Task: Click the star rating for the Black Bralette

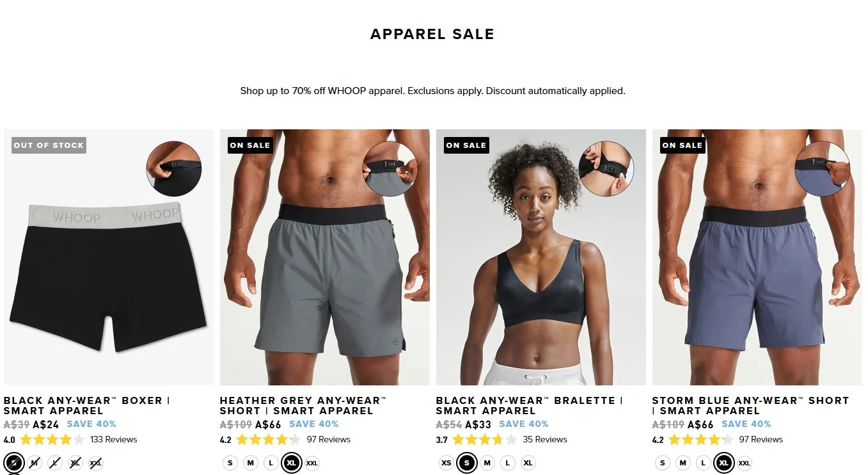Action: point(484,440)
